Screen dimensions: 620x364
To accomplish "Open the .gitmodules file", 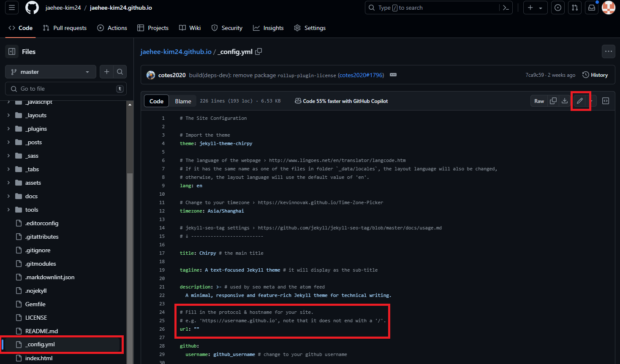I will click(x=41, y=264).
